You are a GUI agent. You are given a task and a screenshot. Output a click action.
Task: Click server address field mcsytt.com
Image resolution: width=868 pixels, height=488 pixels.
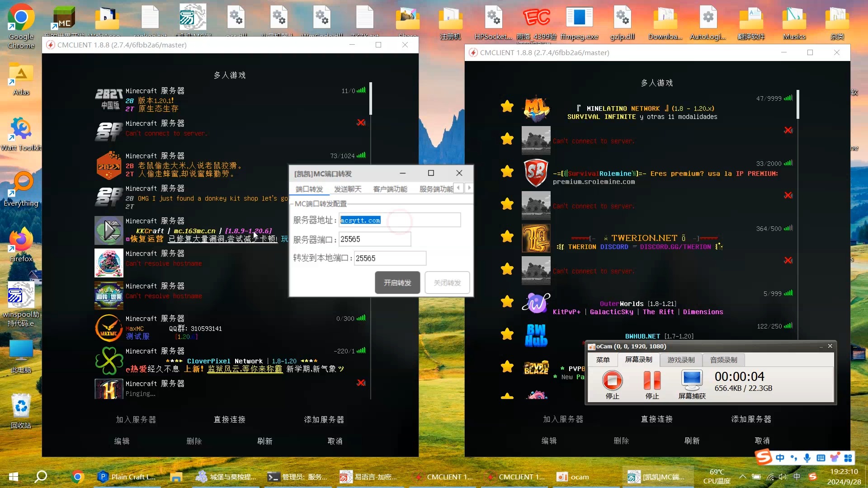tap(400, 220)
